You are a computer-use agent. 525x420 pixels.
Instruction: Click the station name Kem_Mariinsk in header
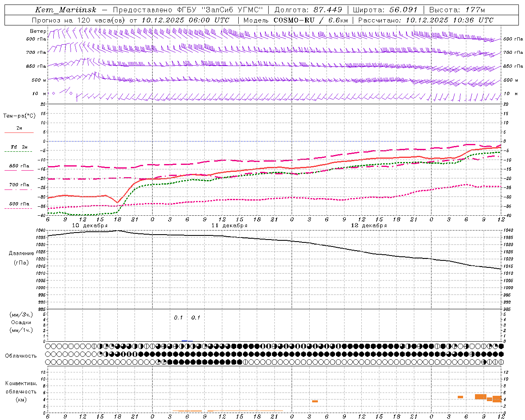(x=66, y=10)
